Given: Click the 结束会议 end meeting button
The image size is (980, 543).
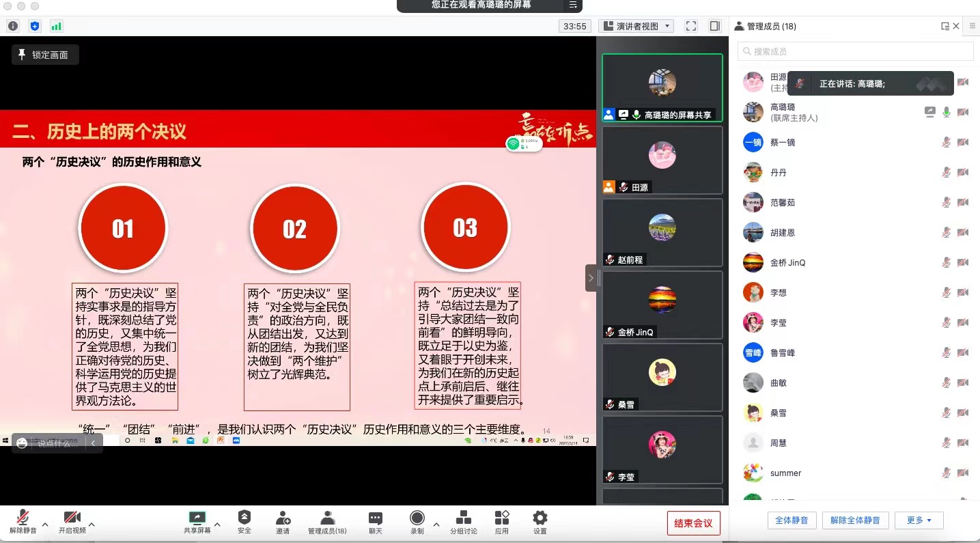Looking at the screenshot, I should click(x=693, y=523).
